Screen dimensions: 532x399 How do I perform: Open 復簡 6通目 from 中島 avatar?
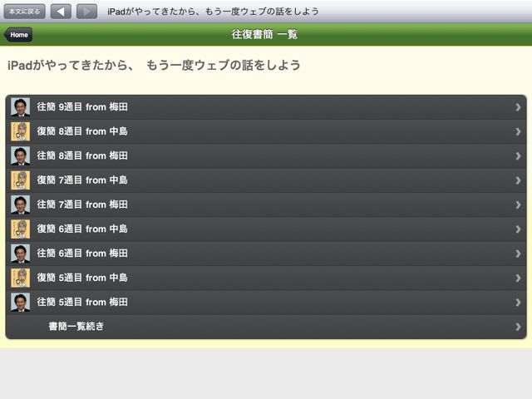[x=20, y=229]
